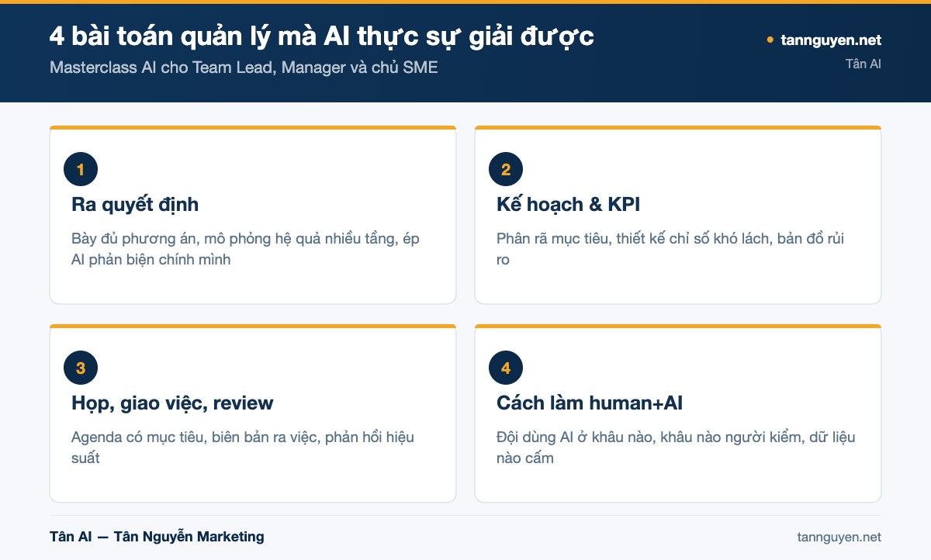The image size is (931, 560).
Task: Open tannguyen.net link in header
Action: click(x=831, y=40)
